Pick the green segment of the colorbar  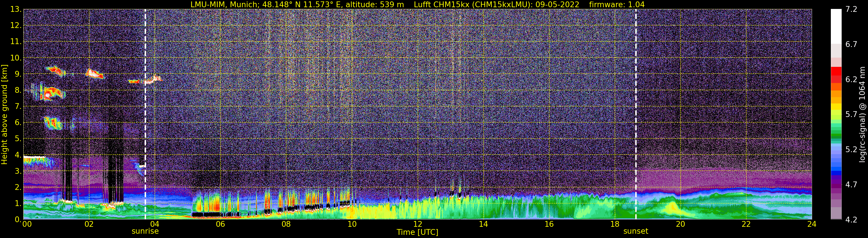coord(836,135)
